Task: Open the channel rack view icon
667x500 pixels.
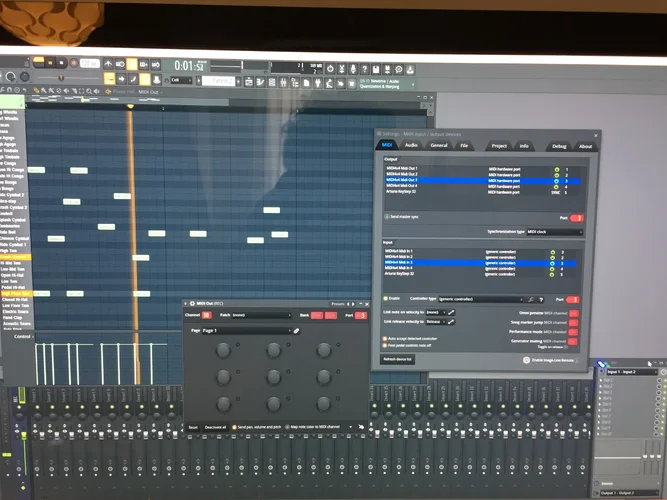Action: [272, 83]
